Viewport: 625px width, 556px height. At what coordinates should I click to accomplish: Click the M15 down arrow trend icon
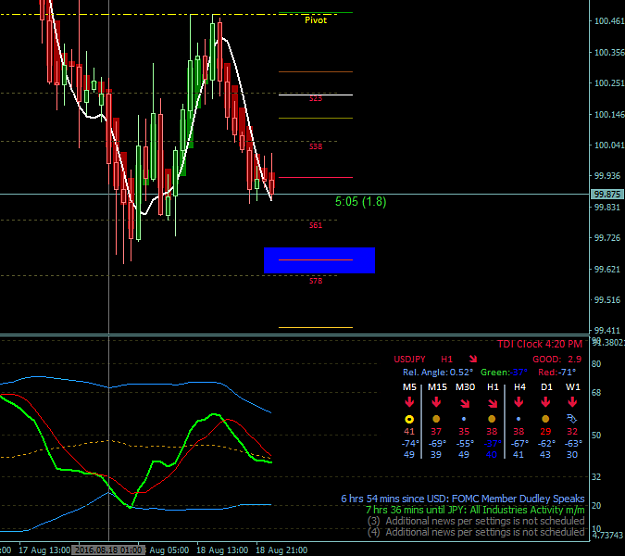coord(436,402)
